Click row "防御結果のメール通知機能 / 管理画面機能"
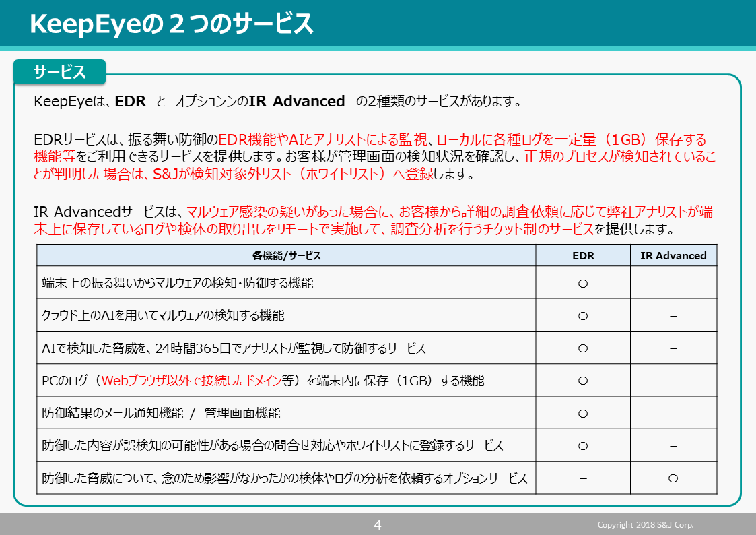756x535 pixels. 286,413
